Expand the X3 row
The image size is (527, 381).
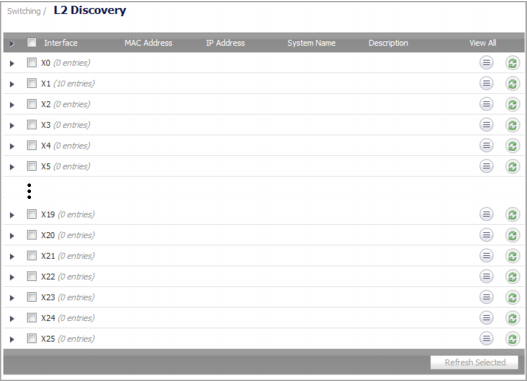pos(12,126)
